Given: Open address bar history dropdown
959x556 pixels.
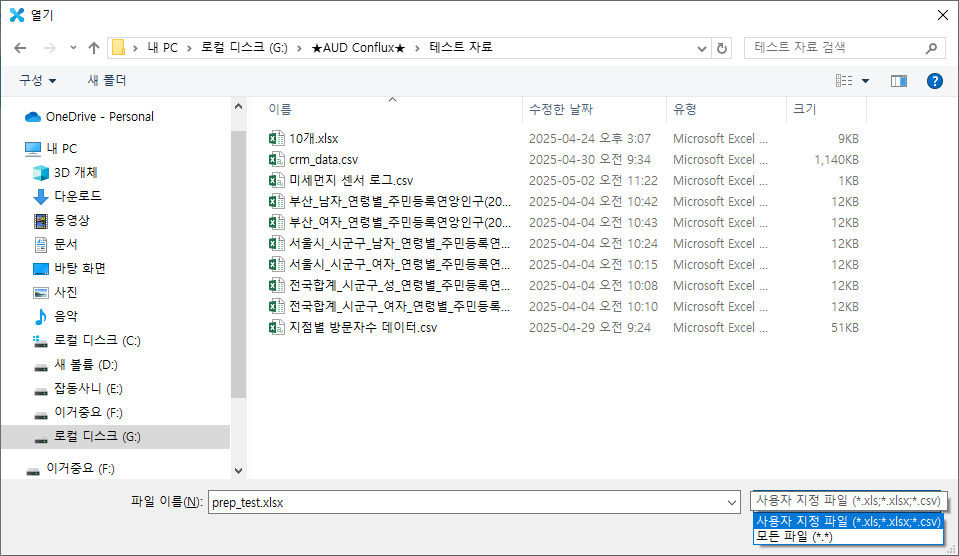Looking at the screenshot, I should point(702,48).
